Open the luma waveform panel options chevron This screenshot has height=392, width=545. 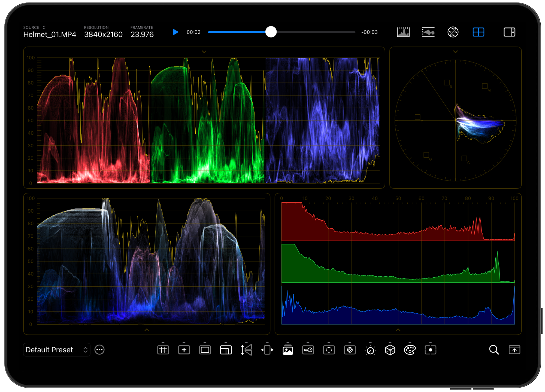[x=147, y=330]
